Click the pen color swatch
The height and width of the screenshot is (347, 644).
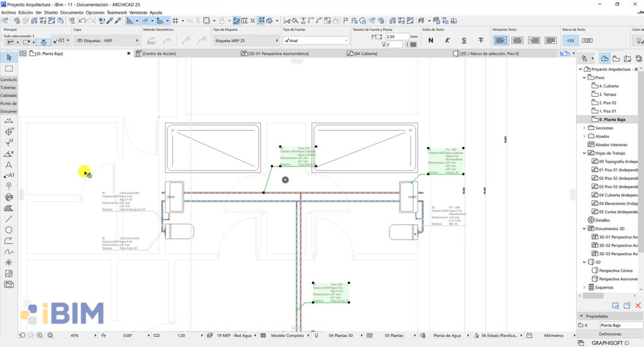point(413,45)
